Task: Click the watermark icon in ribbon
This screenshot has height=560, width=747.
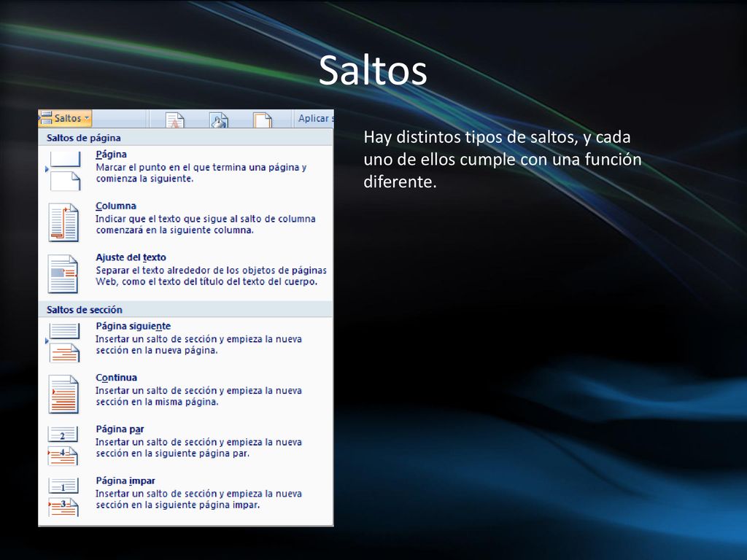Action: pyautogui.click(x=175, y=120)
